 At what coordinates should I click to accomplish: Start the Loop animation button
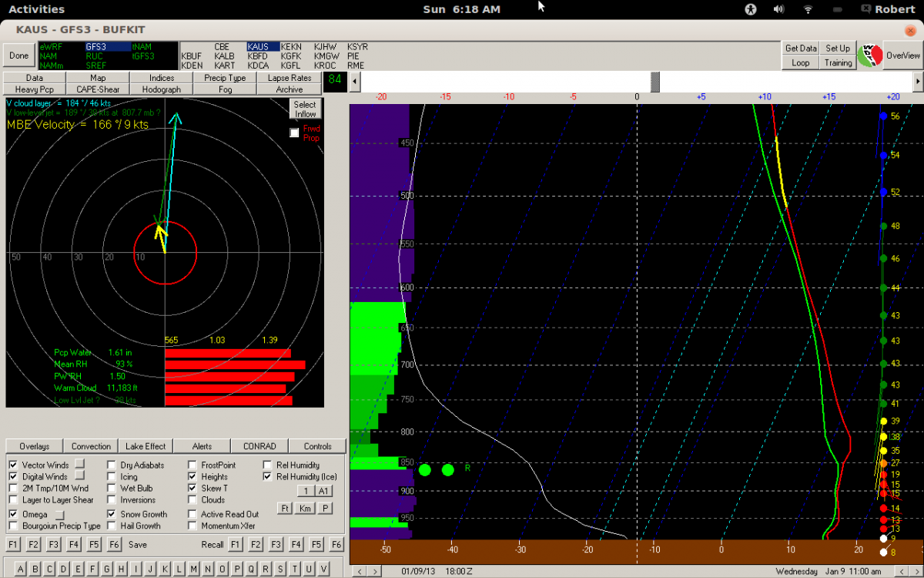(x=801, y=63)
